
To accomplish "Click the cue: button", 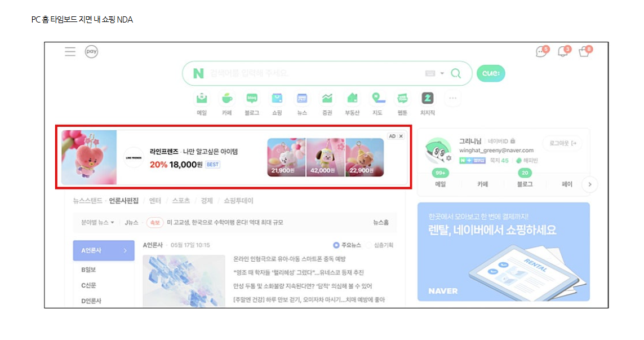I will (491, 73).
